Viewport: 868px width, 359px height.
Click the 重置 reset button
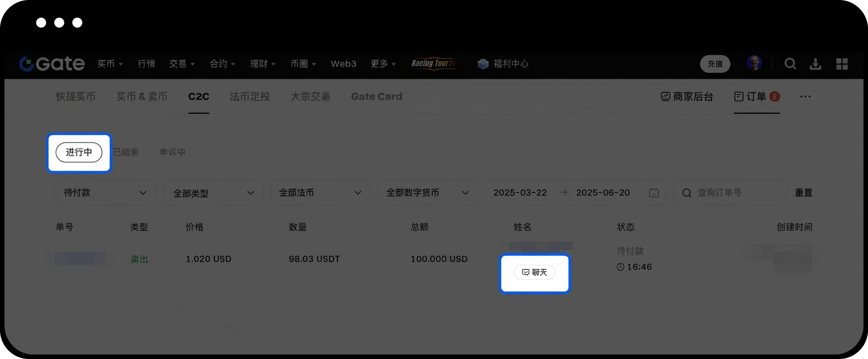point(803,193)
